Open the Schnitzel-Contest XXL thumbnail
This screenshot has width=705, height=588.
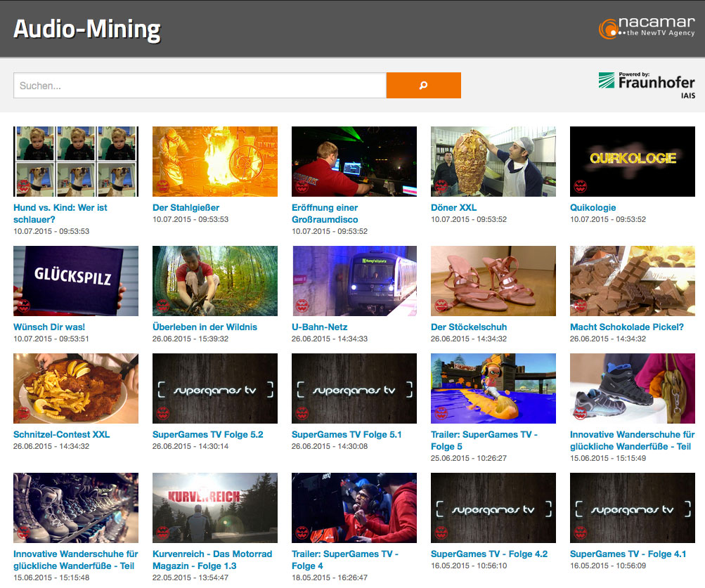(x=76, y=388)
